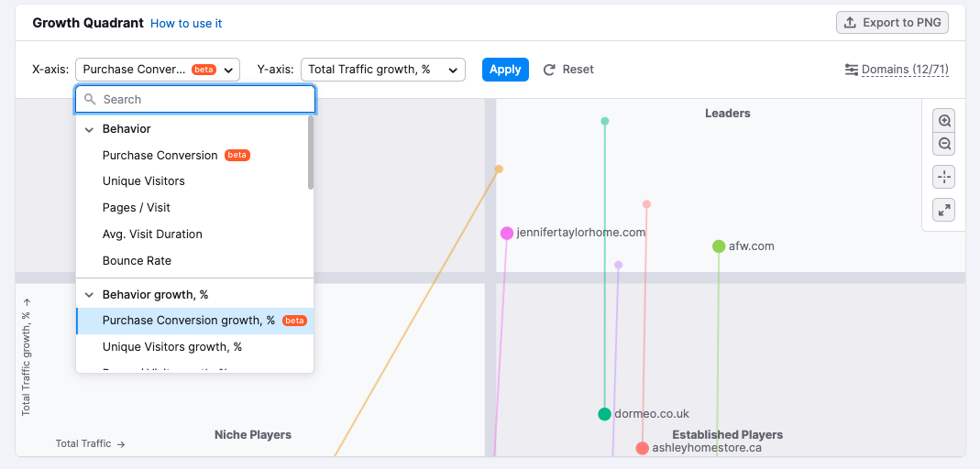The width and height of the screenshot is (980, 469).
Task: Click the zoom out magnifier icon
Action: [944, 144]
